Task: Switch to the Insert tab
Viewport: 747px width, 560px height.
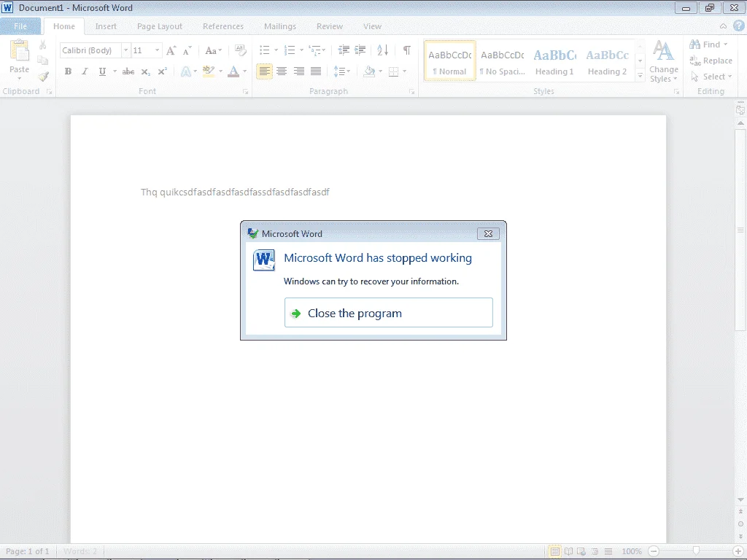Action: (106, 26)
